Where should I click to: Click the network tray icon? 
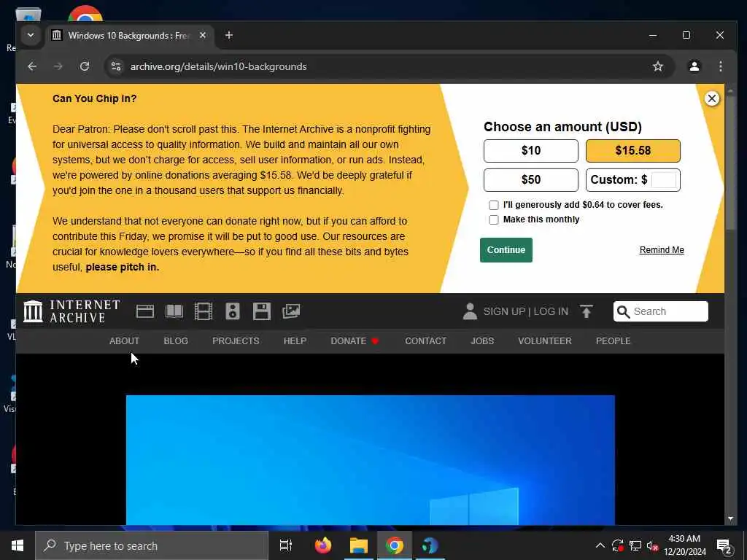click(x=635, y=545)
